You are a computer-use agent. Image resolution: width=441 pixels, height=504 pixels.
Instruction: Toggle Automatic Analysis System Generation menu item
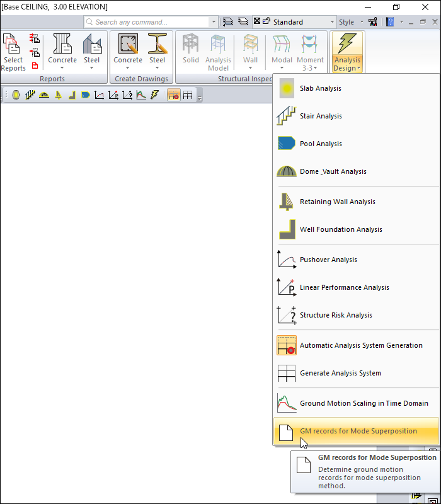point(356,345)
